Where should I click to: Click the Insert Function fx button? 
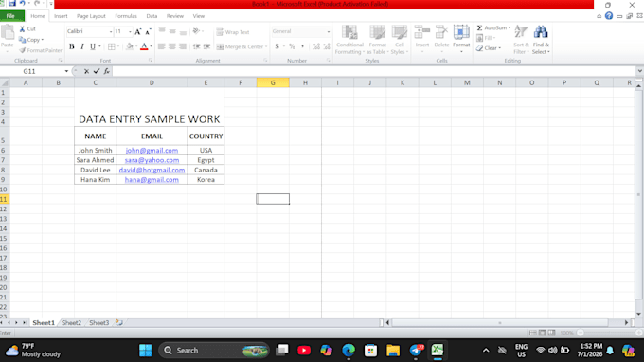point(106,71)
